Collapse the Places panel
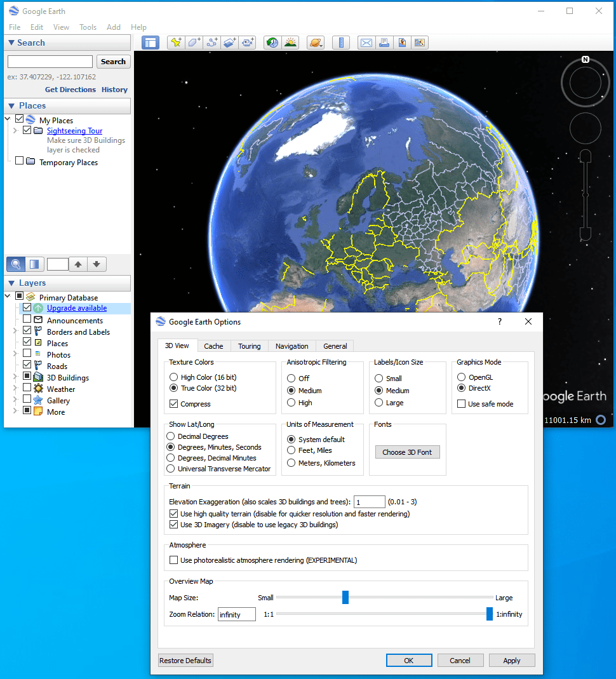The image size is (616, 679). (x=11, y=105)
